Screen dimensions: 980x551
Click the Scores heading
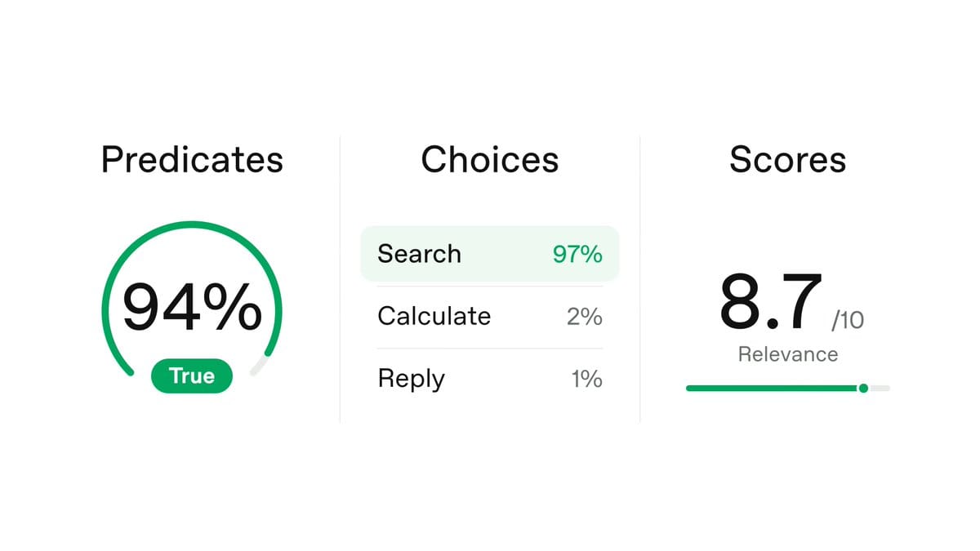click(x=788, y=160)
